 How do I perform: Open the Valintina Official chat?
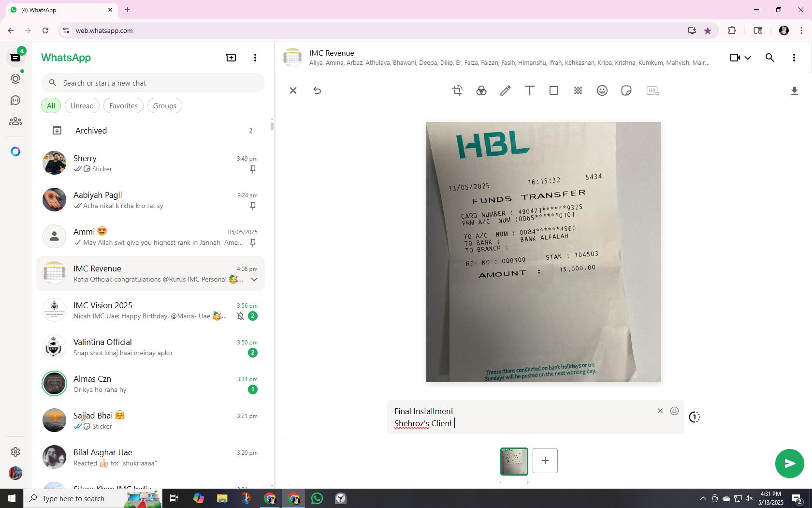[151, 347]
